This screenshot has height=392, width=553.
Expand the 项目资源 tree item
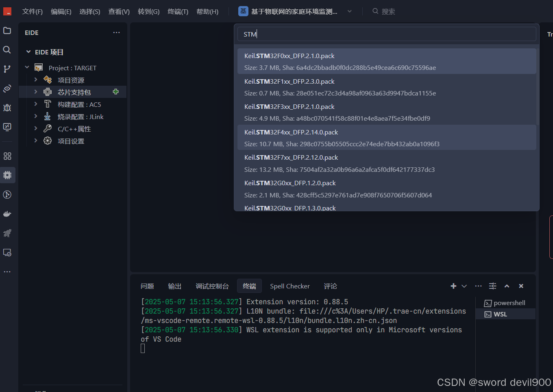coord(35,80)
